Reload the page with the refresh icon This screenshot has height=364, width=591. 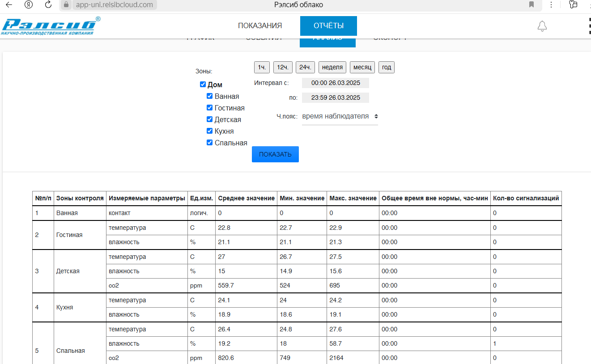point(48,5)
